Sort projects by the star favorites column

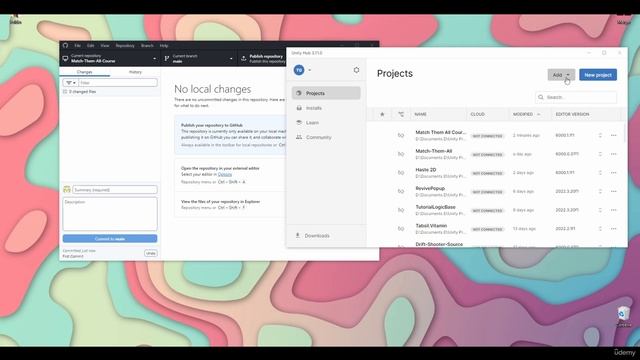382,114
